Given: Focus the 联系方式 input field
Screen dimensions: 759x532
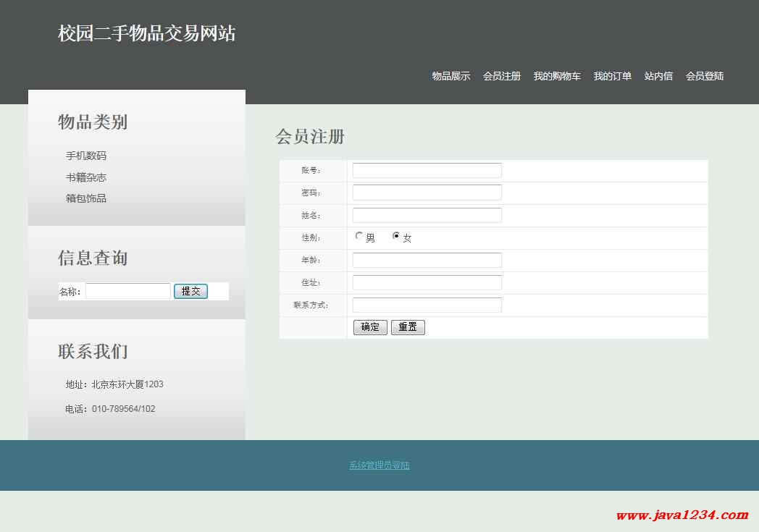Looking at the screenshot, I should (x=427, y=305).
